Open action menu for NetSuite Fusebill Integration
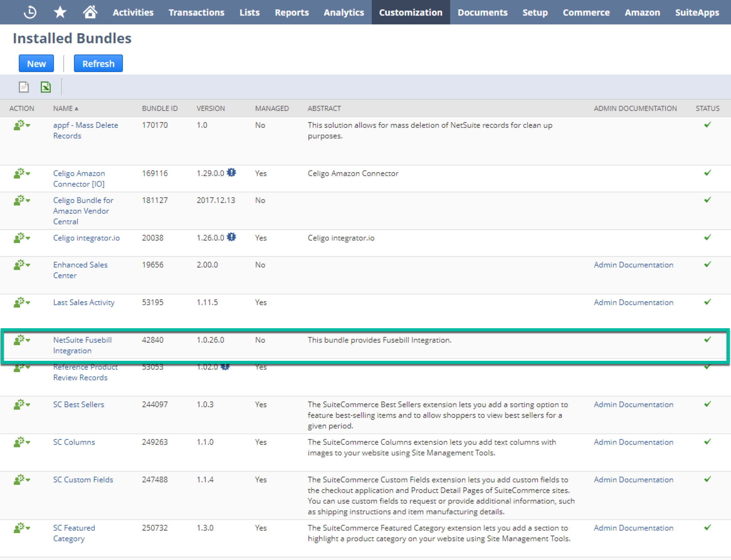 click(x=22, y=340)
